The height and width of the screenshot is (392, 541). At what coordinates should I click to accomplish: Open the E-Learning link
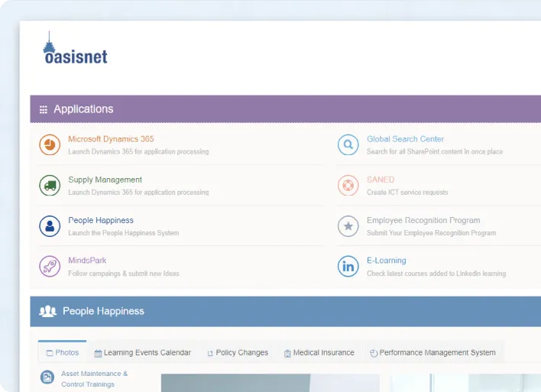point(386,261)
